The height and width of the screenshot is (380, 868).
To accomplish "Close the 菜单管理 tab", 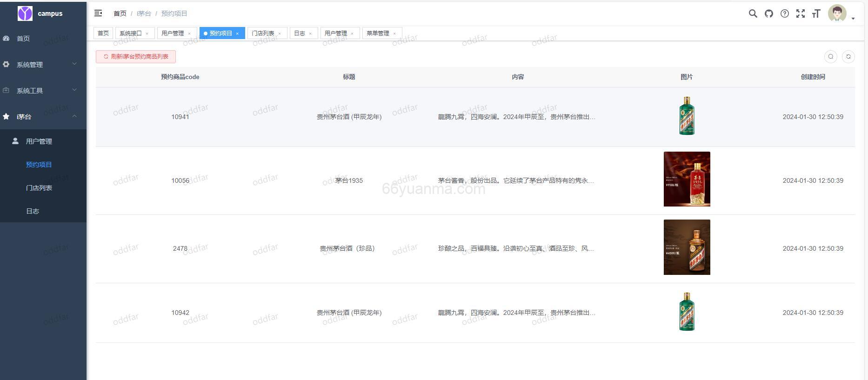I will tap(394, 33).
